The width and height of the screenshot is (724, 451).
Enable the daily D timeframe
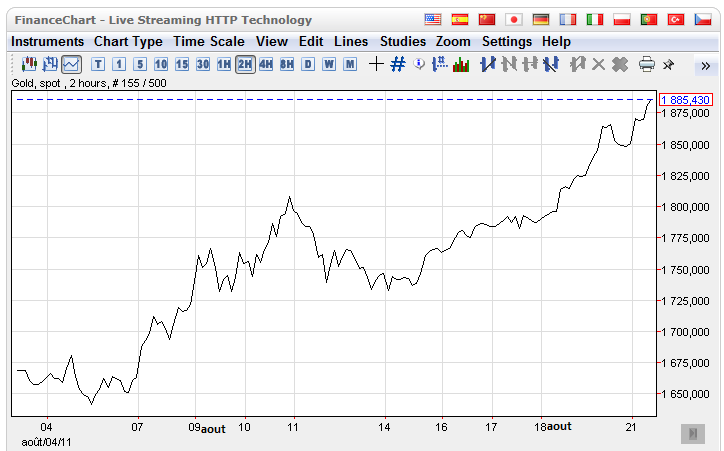point(308,64)
